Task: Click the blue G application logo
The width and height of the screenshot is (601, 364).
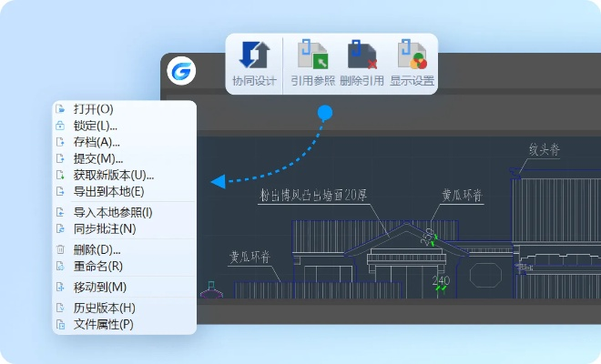Action: click(182, 70)
